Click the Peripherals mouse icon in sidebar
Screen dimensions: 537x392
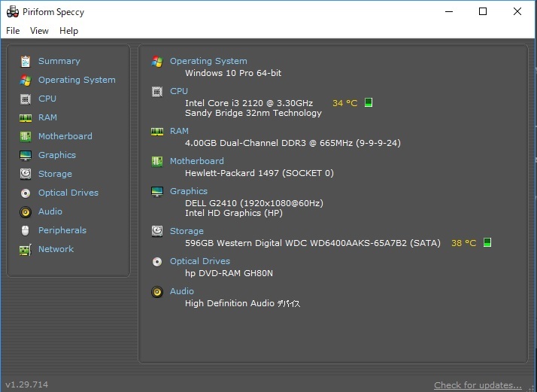(x=26, y=230)
